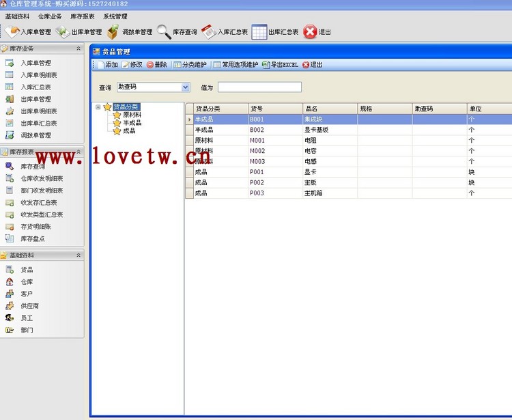This screenshot has width=512, height=420.
Task: Select 半成品 in the category tree
Action: point(132,123)
